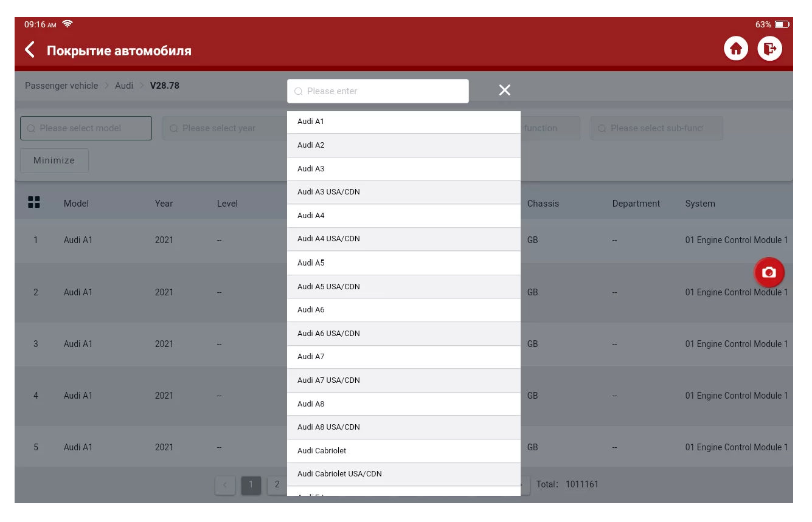Viewport: 812px width, 522px height.
Task: Open the 'Please select sub-function' dropdown
Action: [x=657, y=128]
